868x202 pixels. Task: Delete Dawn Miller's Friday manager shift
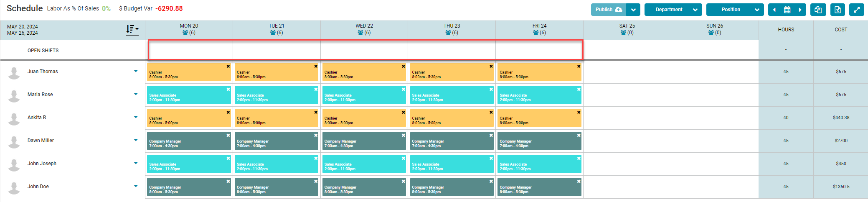point(579,136)
